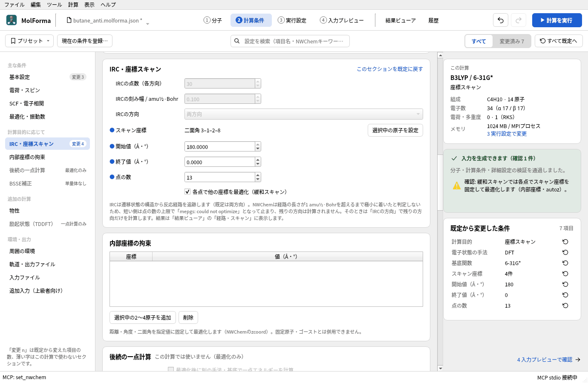This screenshot has height=383, width=588.
Task: Open the 表示 menu
Action: (x=89, y=5)
